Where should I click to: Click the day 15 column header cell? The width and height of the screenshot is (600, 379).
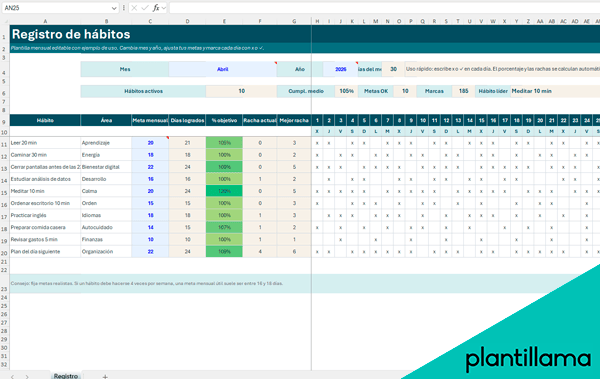click(x=481, y=120)
